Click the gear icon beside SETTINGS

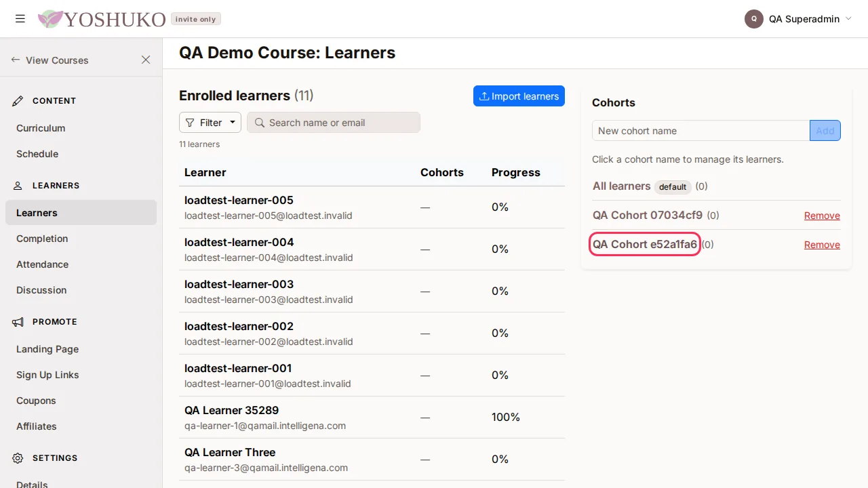18,458
